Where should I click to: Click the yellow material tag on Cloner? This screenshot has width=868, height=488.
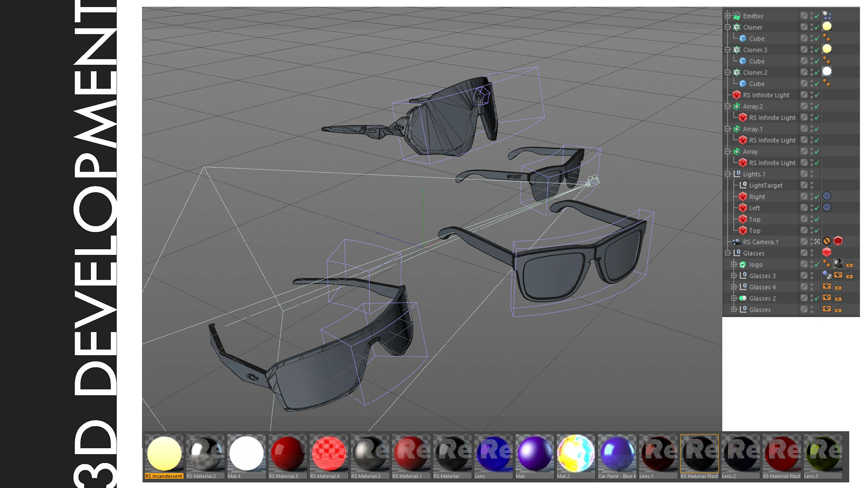[x=827, y=27]
